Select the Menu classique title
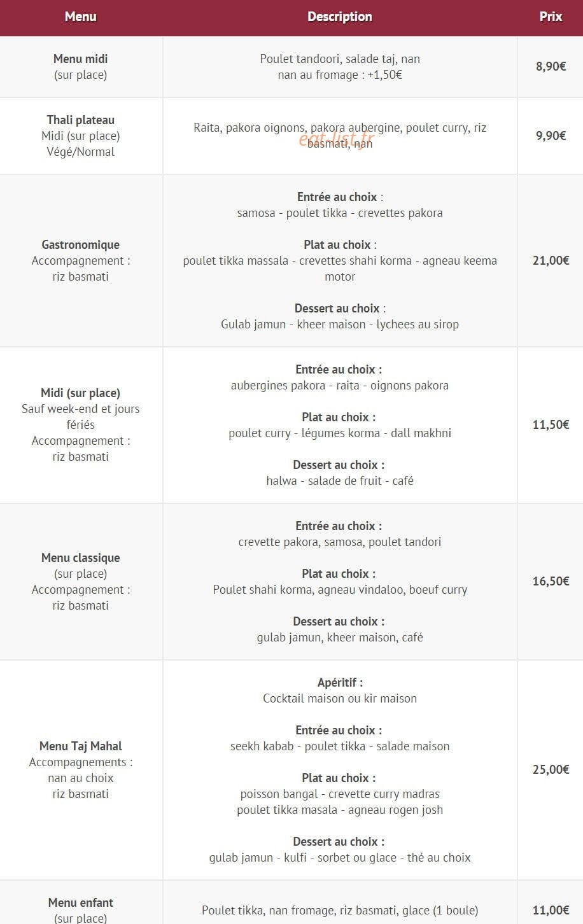Image resolution: width=583 pixels, height=924 pixels. pos(81,557)
